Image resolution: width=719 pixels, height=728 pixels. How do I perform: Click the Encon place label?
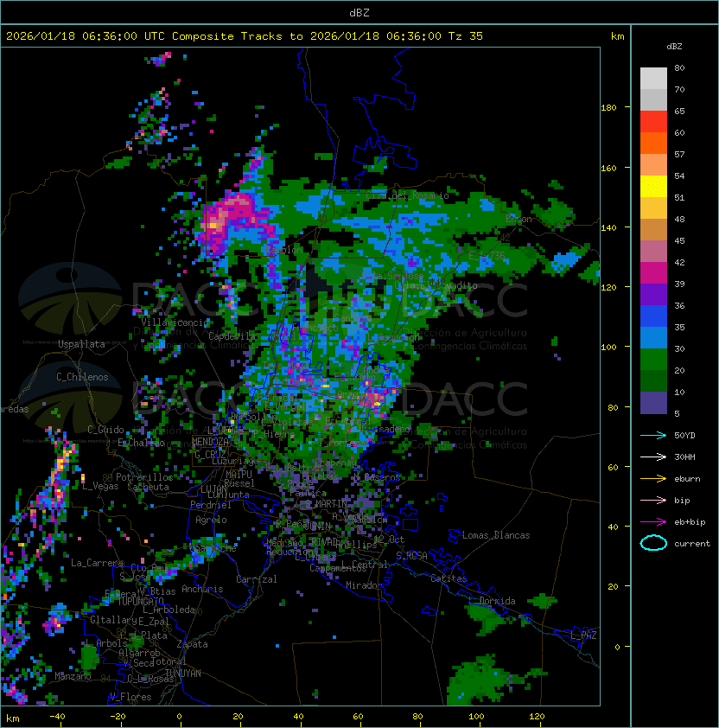click(x=519, y=219)
